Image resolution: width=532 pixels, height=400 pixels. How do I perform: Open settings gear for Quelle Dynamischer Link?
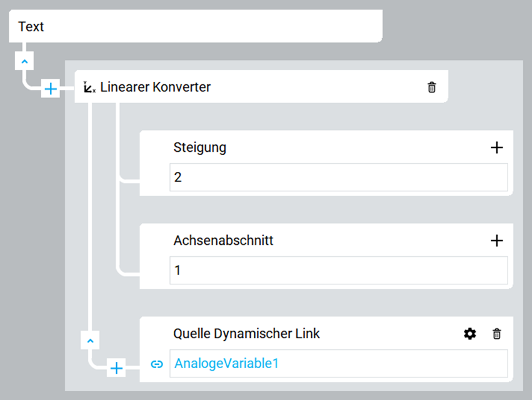470,334
